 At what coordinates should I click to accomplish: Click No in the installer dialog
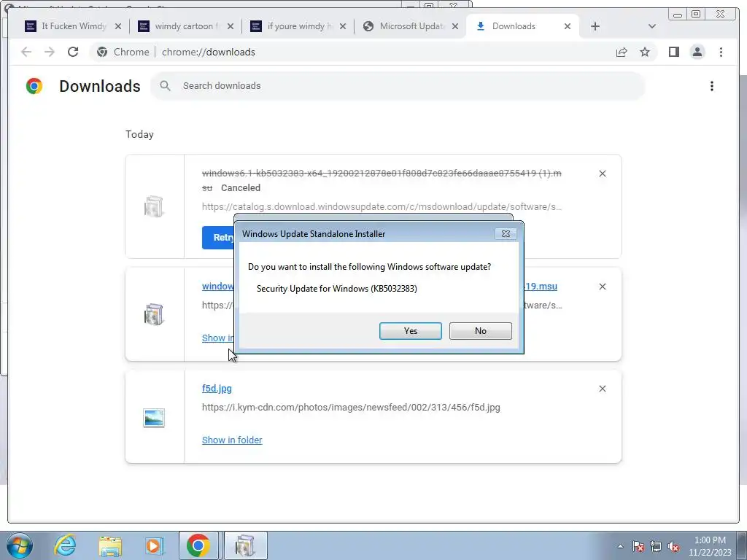[x=480, y=331]
